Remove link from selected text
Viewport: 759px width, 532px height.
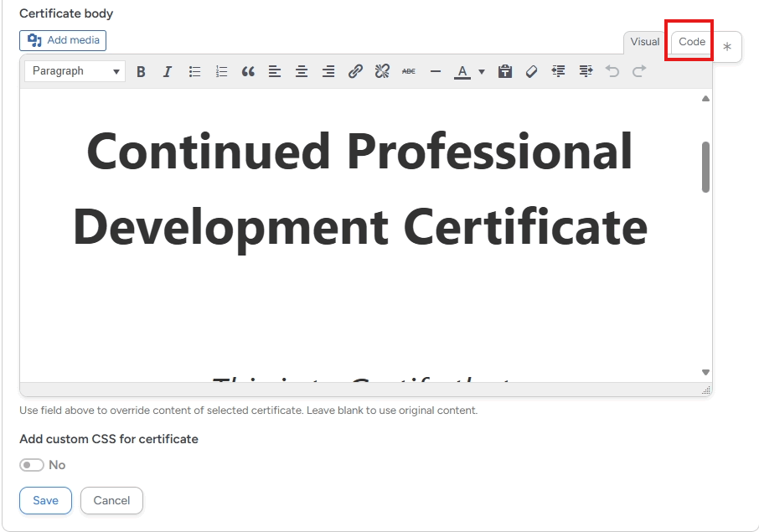pos(382,72)
